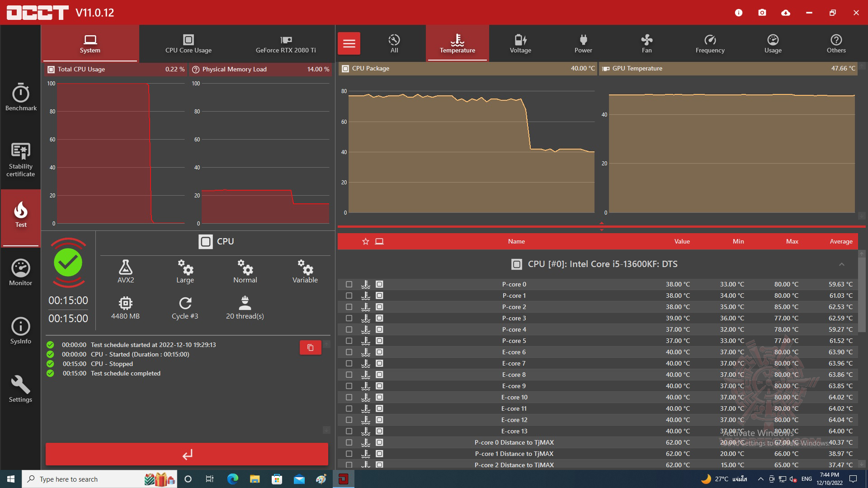The width and height of the screenshot is (868, 488).
Task: Collapse the CPU [#0] Intel Core i5-13600KF group
Action: (x=841, y=264)
